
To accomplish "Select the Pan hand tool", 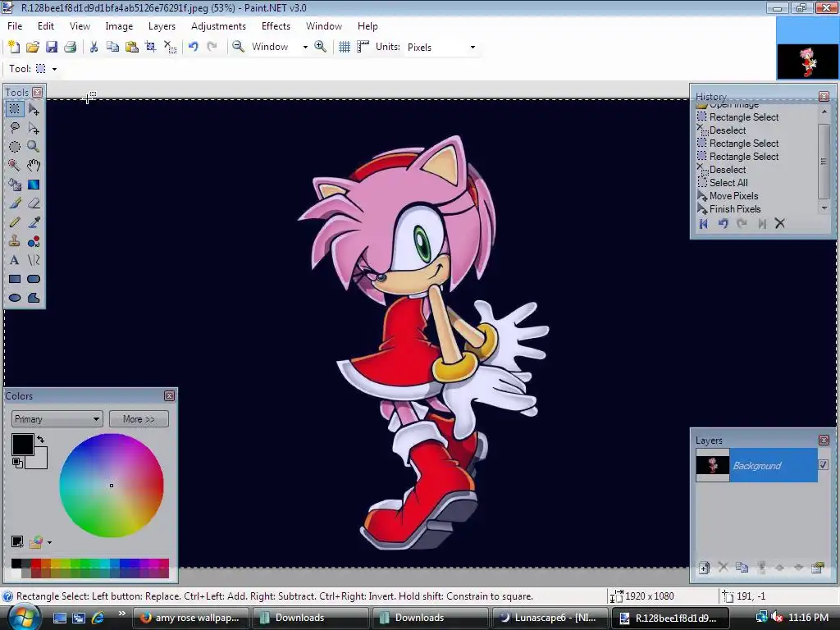I will pyautogui.click(x=34, y=166).
